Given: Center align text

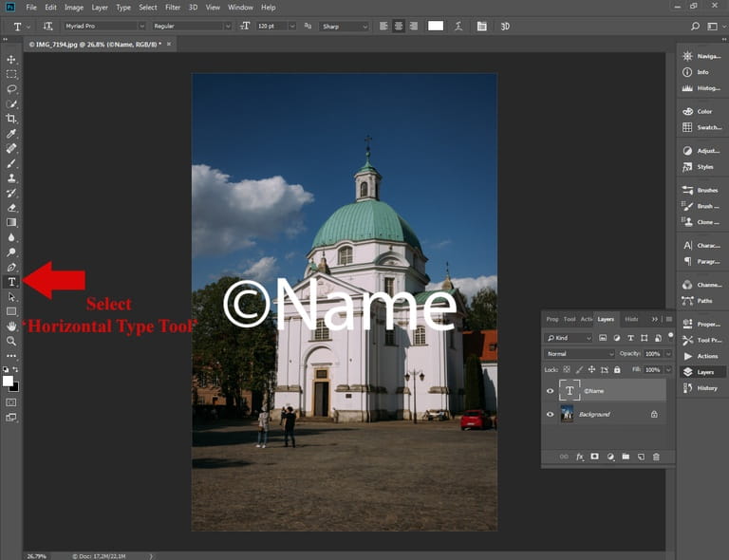Looking at the screenshot, I should [399, 26].
